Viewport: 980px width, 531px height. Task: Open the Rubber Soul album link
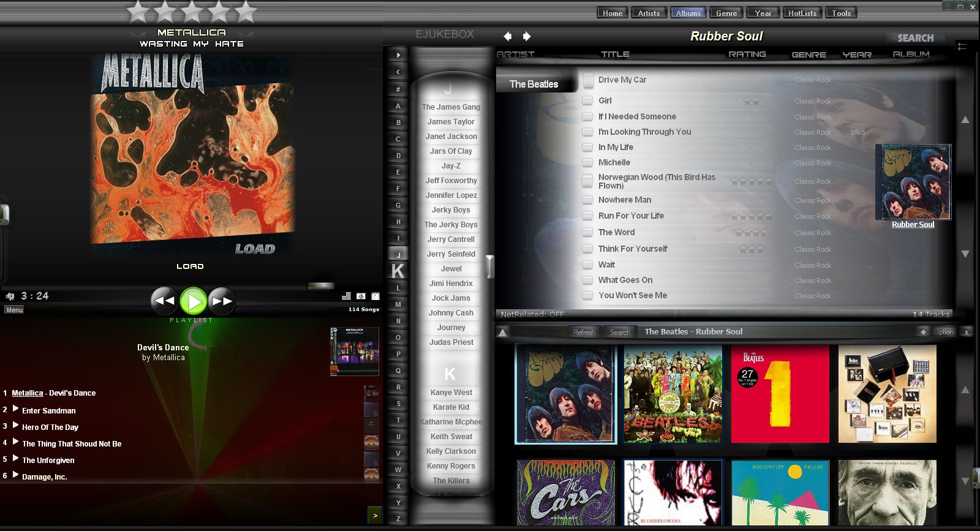click(x=913, y=225)
